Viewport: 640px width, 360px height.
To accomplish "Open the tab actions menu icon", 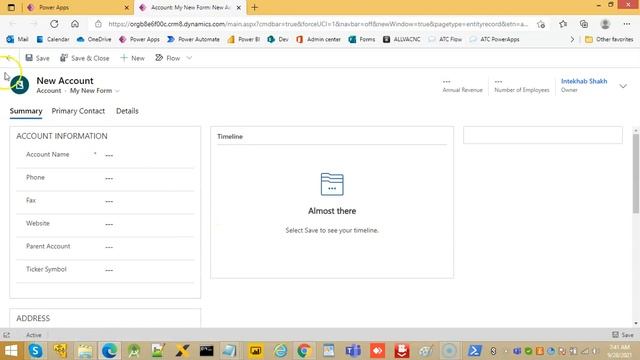I will 11,7.
